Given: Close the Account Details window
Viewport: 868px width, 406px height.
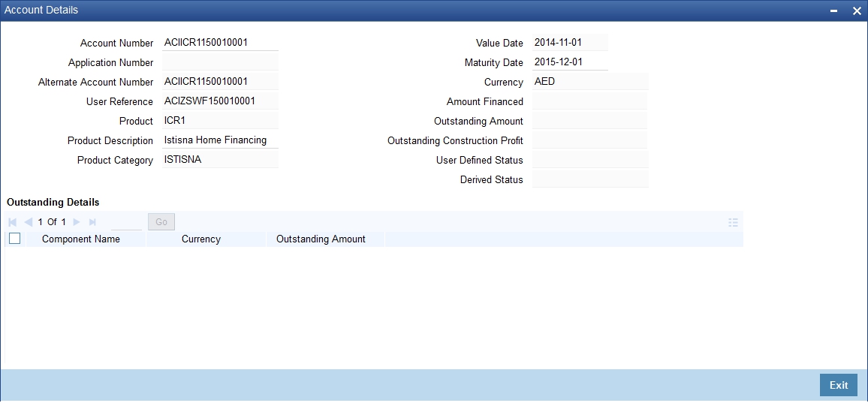Looking at the screenshot, I should click(x=856, y=11).
